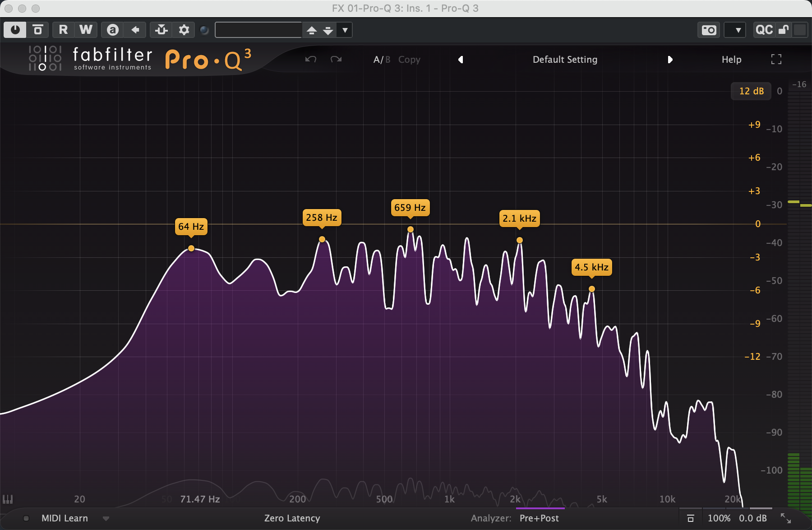Click the side-chain routing icon

click(x=161, y=30)
